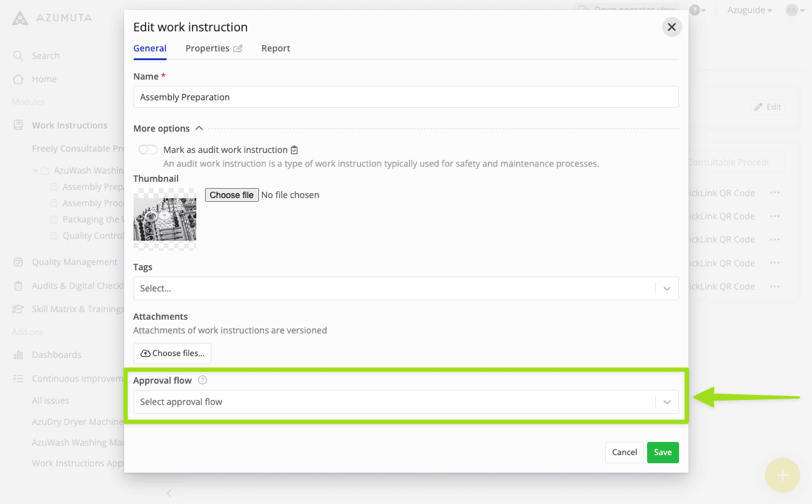Viewport: 812px width, 504px height.
Task: Click the Choose files attachments button
Action: 172,354
